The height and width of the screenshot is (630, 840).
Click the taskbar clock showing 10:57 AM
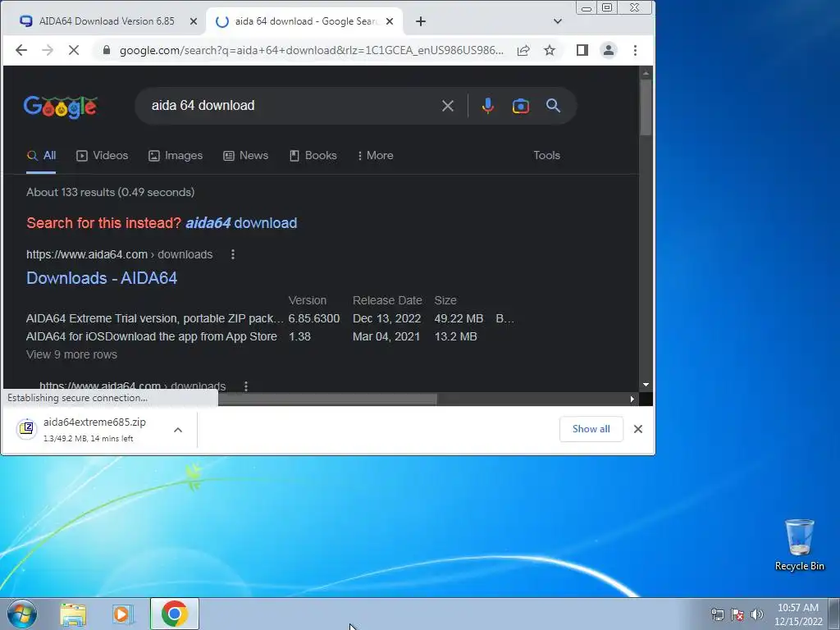pos(797,614)
